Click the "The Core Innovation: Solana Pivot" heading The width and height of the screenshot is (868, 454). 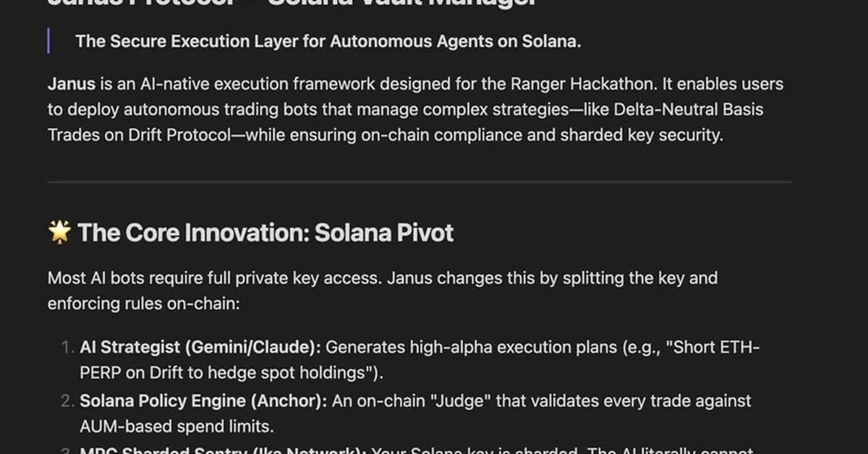265,233
